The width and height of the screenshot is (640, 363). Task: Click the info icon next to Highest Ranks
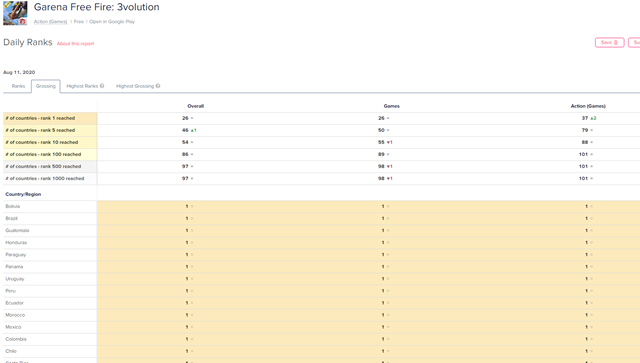tap(102, 86)
